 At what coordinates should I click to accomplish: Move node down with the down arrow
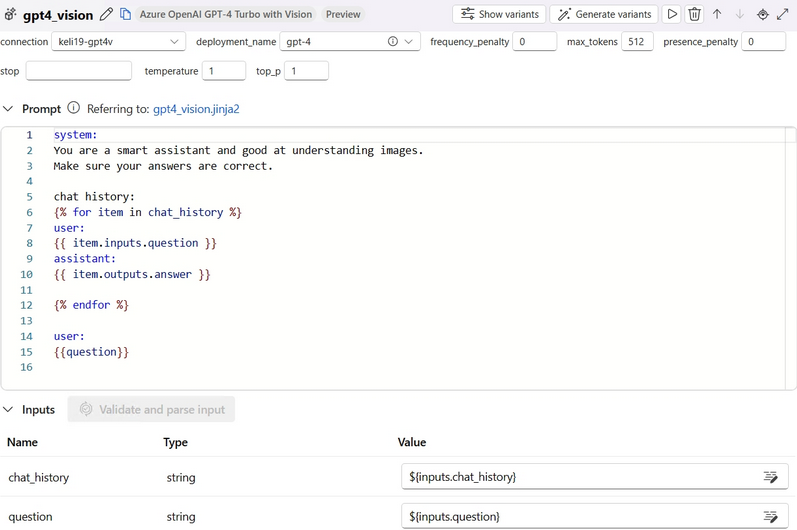(740, 14)
